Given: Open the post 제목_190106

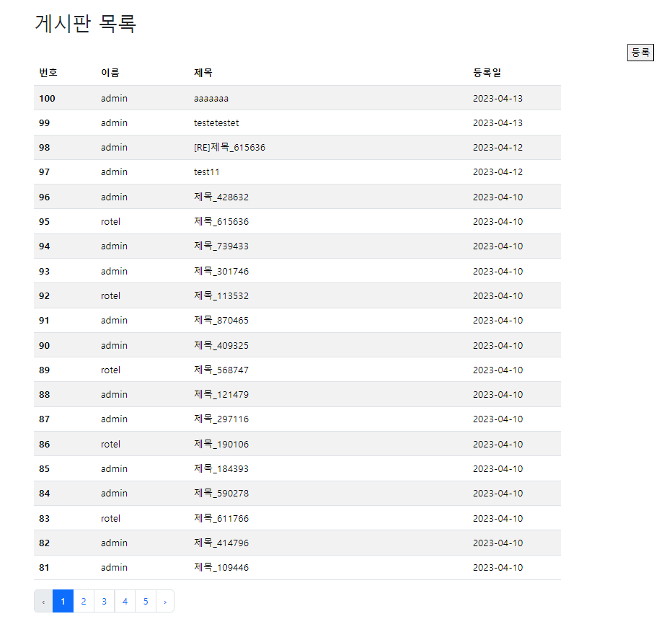Looking at the screenshot, I should coord(221,444).
